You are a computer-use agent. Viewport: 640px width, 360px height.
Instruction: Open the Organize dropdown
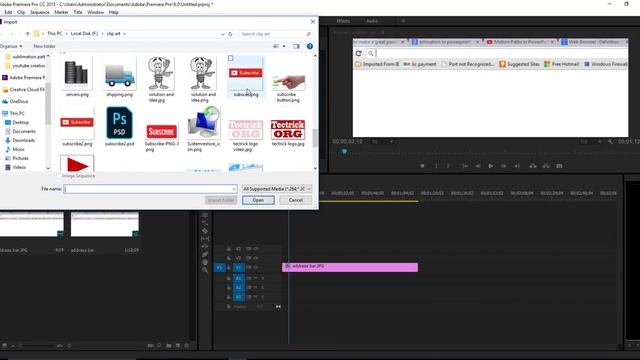pos(11,46)
